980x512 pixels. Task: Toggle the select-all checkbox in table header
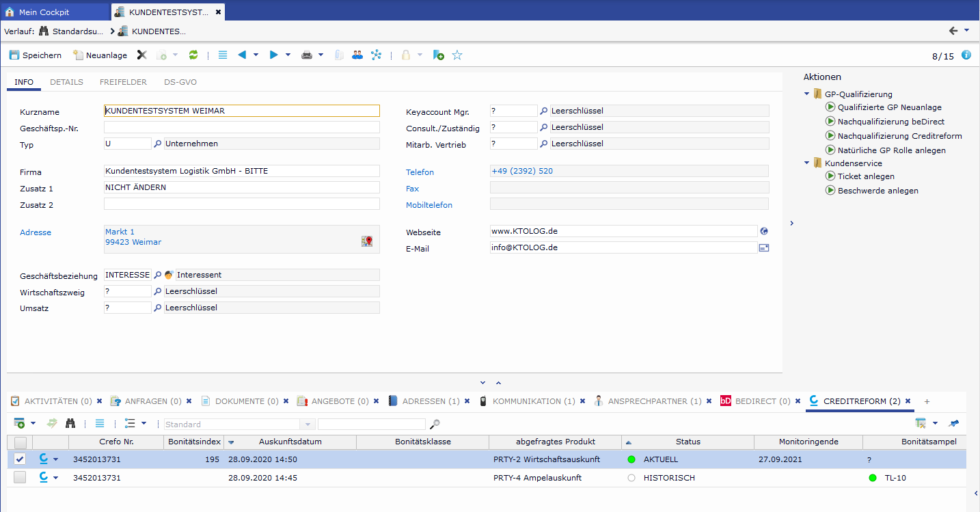pyautogui.click(x=20, y=442)
